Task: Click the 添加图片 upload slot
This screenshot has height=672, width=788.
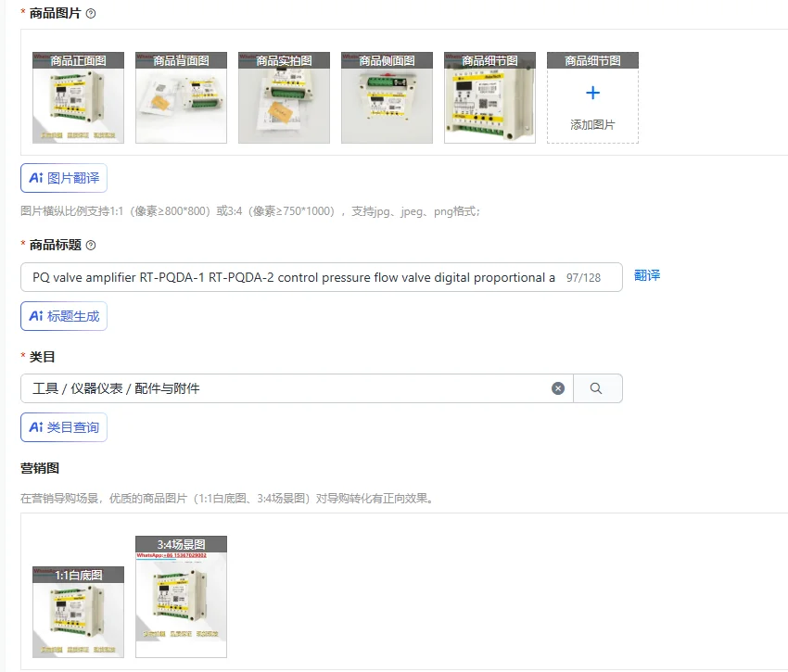Action: tap(592, 97)
